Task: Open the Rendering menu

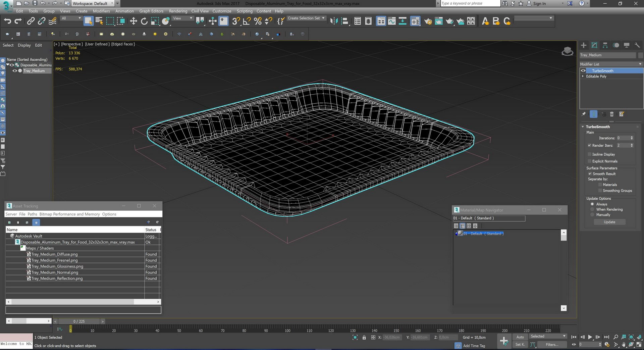Action: click(178, 11)
